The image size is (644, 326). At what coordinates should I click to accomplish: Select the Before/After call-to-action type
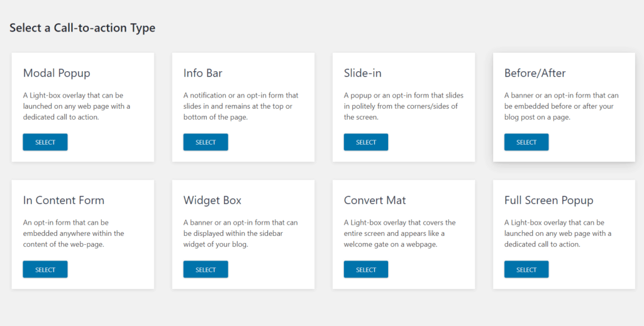click(526, 142)
